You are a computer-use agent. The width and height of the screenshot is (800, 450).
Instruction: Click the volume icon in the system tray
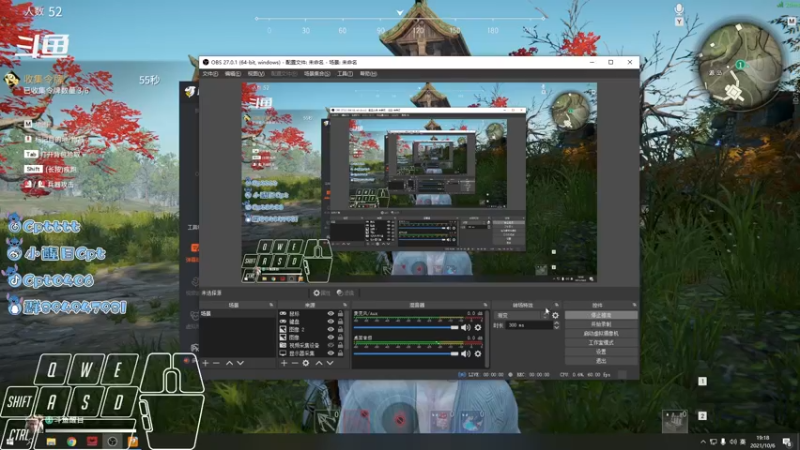coord(733,442)
